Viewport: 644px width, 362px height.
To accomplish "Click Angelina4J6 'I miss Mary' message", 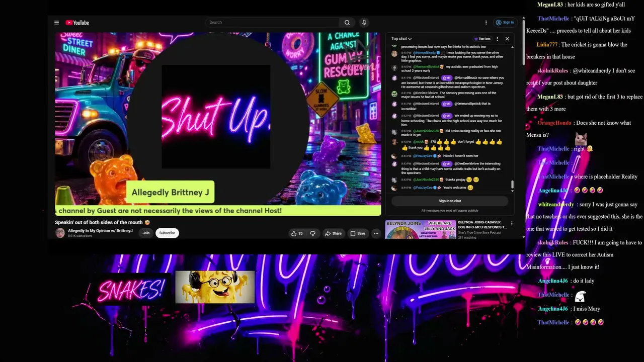I will pos(569,309).
